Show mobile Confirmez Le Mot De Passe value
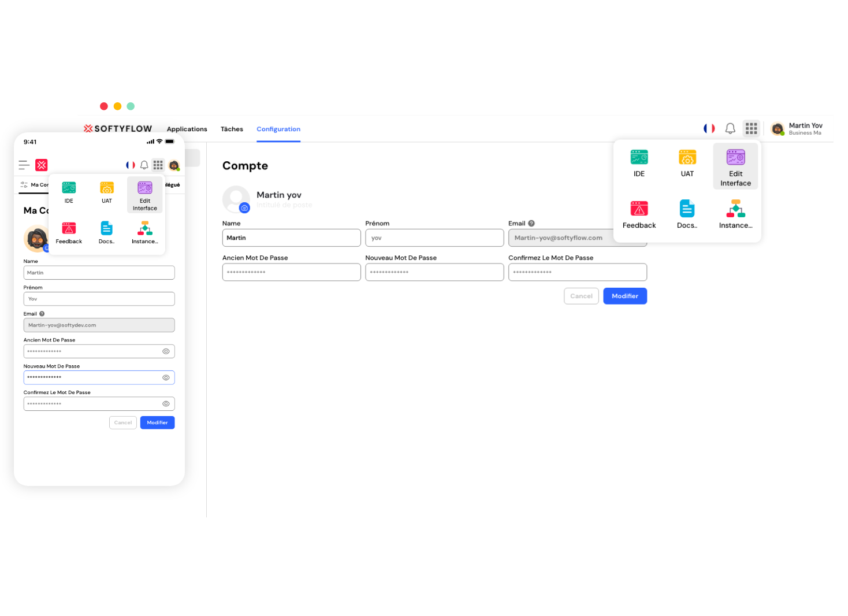The image size is (848, 616). [x=166, y=404]
